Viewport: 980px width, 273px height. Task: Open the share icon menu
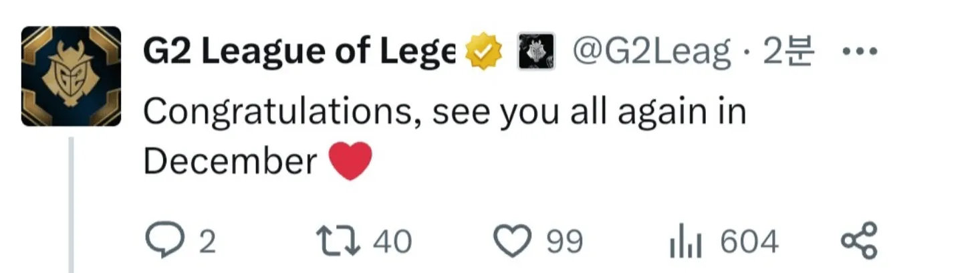point(859,241)
